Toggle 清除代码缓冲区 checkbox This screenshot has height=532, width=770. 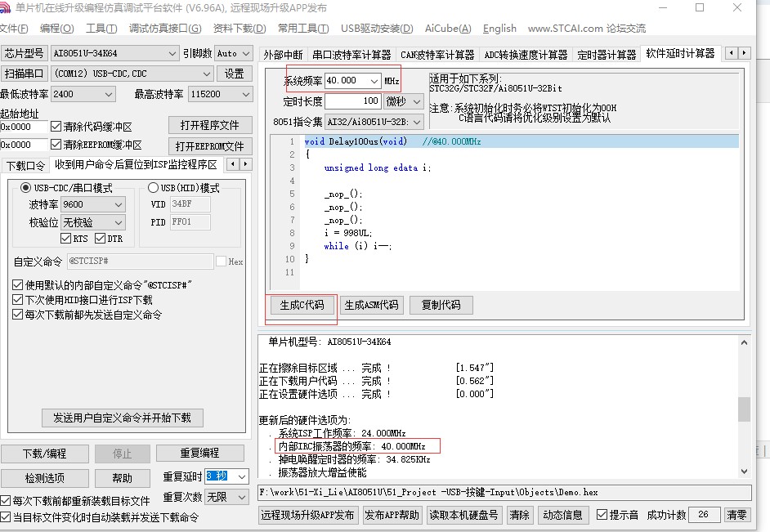[x=56, y=127]
